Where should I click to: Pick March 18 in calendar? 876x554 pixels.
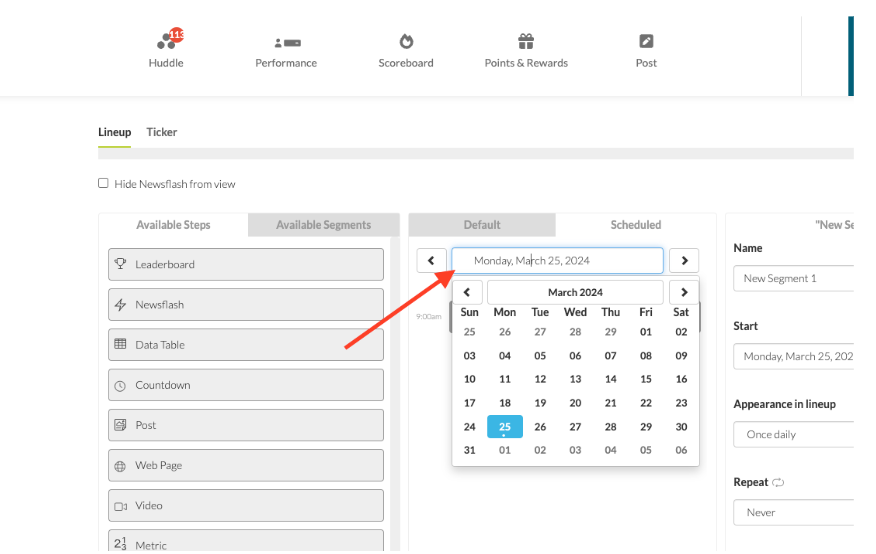505,403
